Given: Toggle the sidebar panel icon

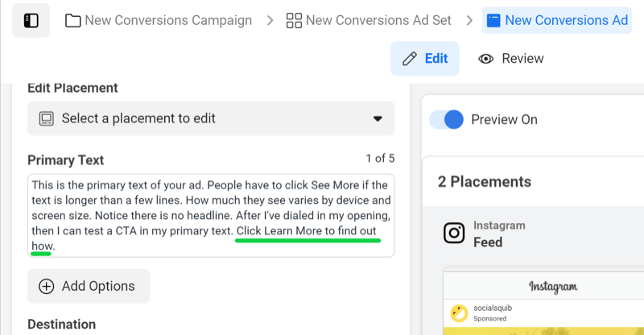Looking at the screenshot, I should click(31, 21).
